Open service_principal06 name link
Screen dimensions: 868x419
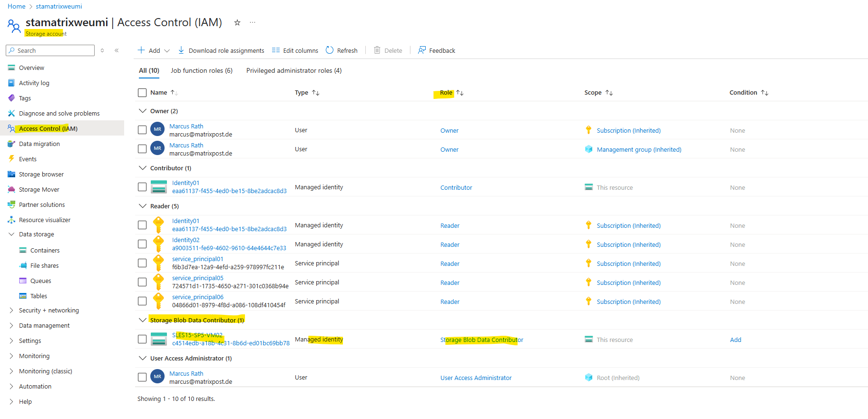pyautogui.click(x=198, y=297)
